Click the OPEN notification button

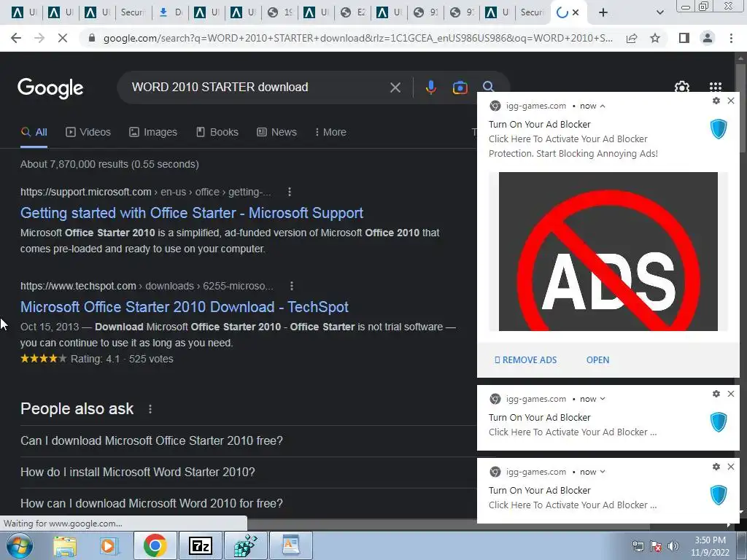(x=597, y=360)
